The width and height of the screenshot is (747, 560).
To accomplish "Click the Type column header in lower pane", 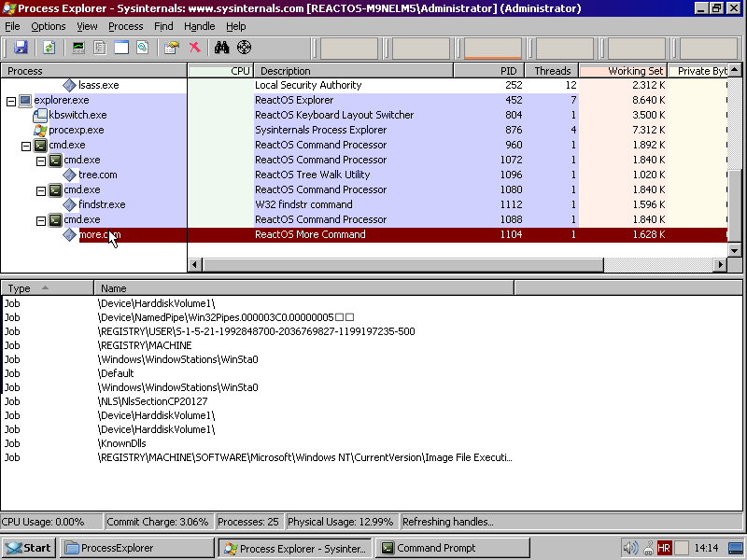I will coord(47,288).
